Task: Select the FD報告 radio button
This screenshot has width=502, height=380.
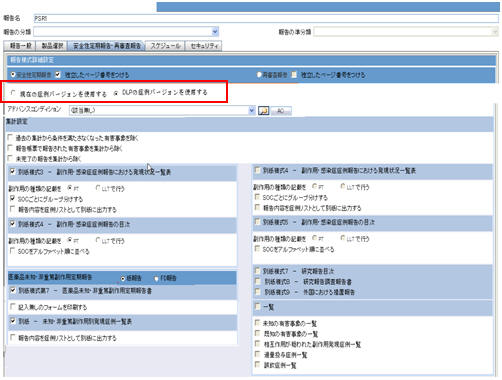Action: [156, 278]
